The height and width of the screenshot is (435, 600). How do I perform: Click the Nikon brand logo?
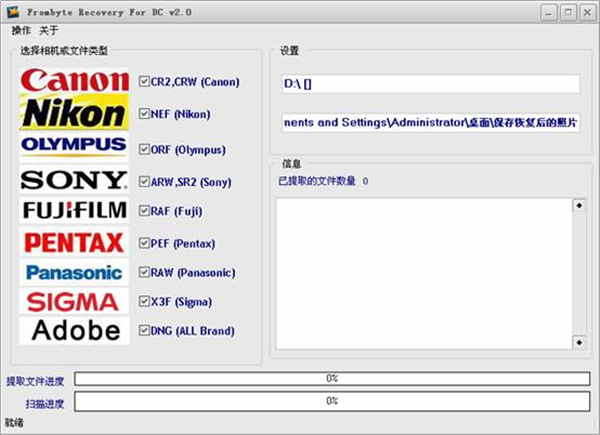point(75,113)
